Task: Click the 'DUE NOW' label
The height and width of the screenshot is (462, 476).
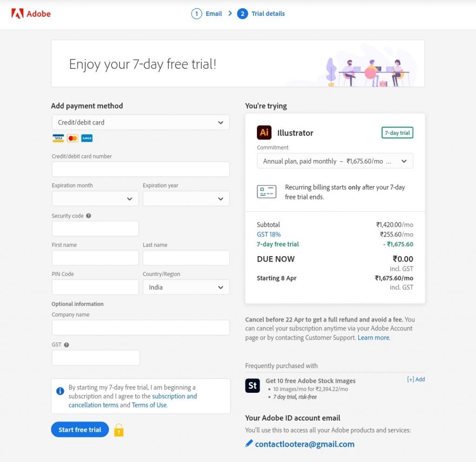Action: pos(276,259)
